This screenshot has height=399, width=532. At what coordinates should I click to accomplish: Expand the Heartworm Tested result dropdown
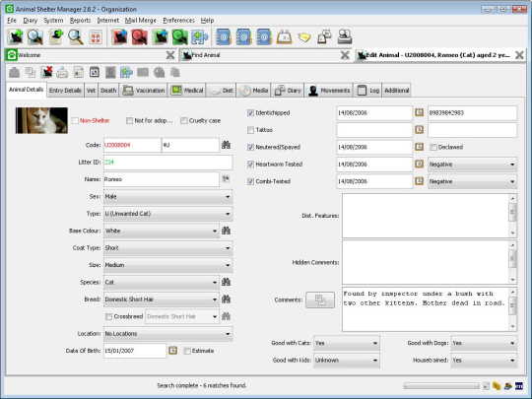point(472,165)
